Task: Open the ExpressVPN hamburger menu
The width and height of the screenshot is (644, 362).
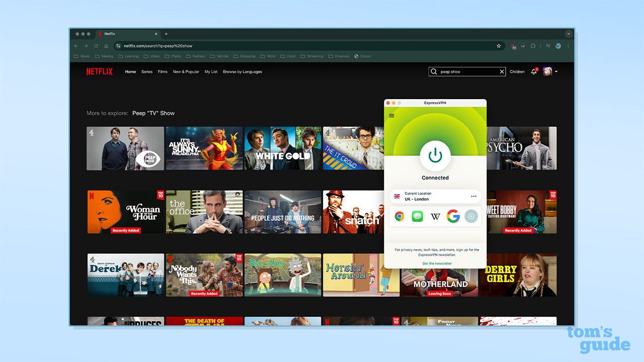Action: tap(392, 116)
